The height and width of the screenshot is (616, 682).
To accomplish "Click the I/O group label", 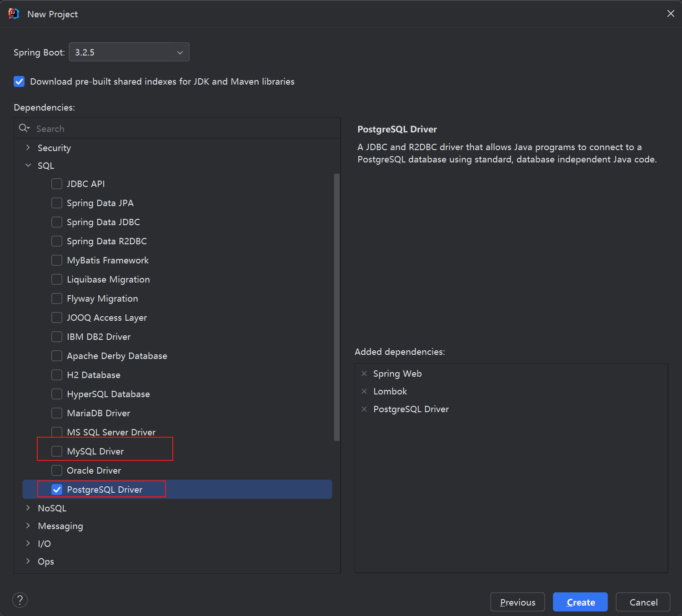I will point(44,544).
